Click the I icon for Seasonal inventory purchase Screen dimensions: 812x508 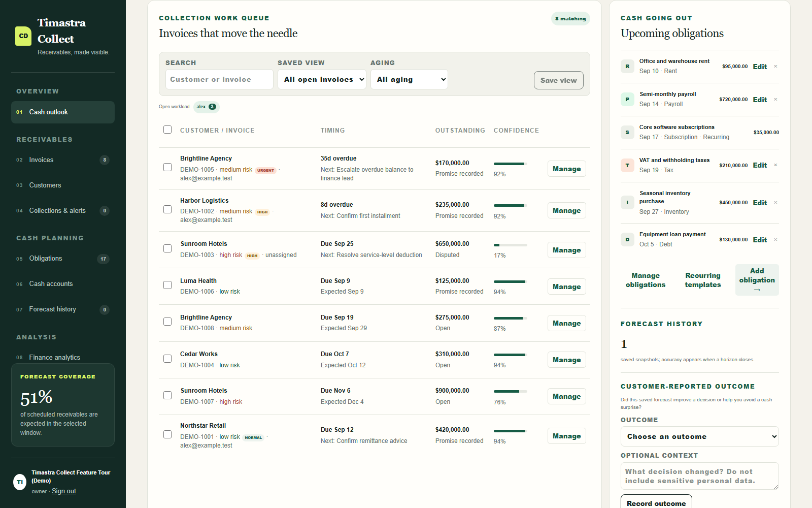coord(627,203)
